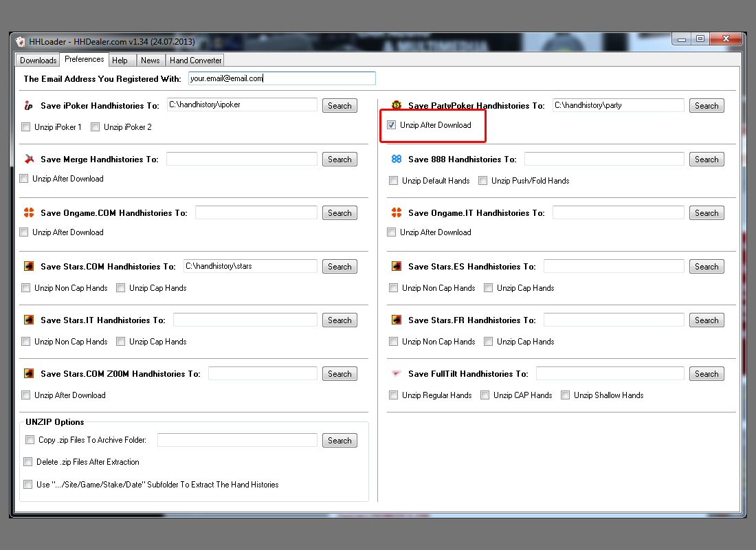Focus the Stars.COM handhistories path field

click(250, 266)
